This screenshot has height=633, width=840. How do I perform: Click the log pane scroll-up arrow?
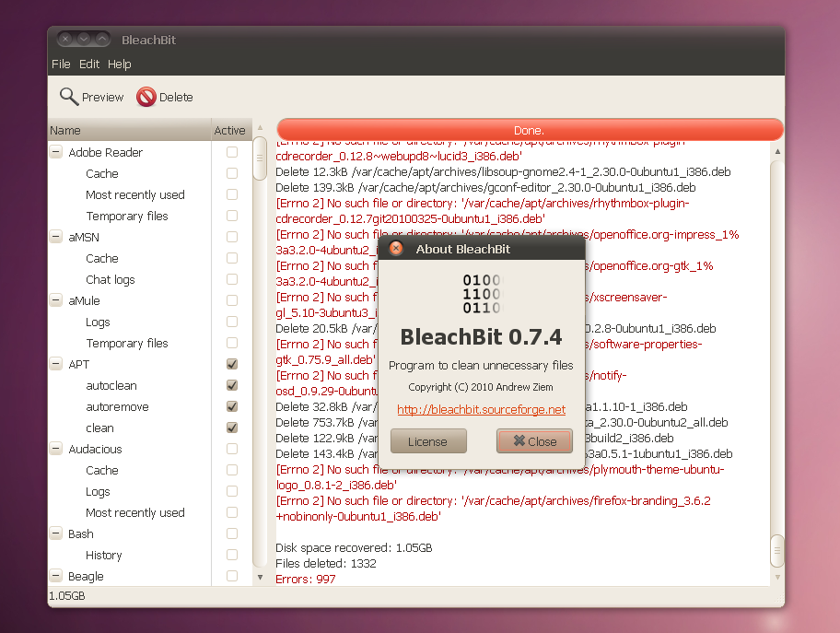click(777, 152)
